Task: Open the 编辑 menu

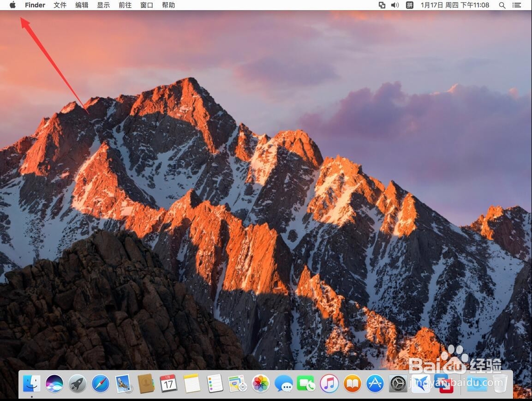Action: 81,5
